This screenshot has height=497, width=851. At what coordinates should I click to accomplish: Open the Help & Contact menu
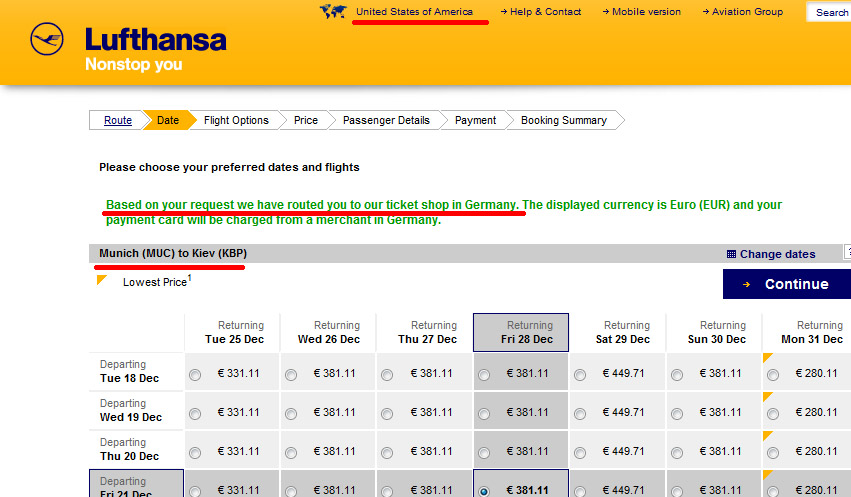[x=544, y=12]
